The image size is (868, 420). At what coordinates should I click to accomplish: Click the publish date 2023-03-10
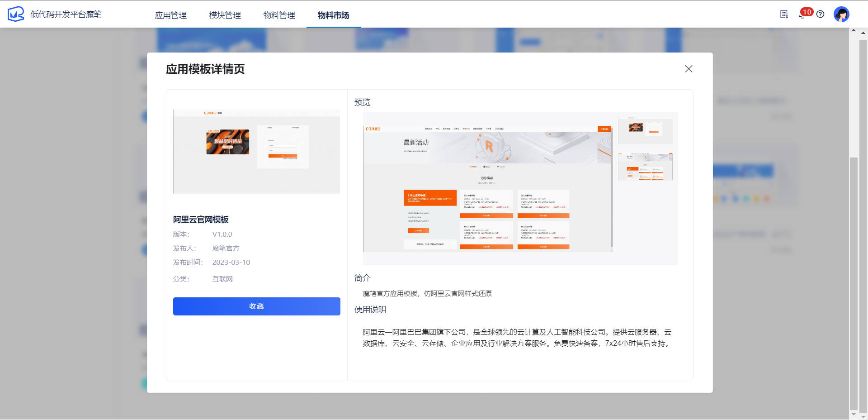click(x=231, y=262)
